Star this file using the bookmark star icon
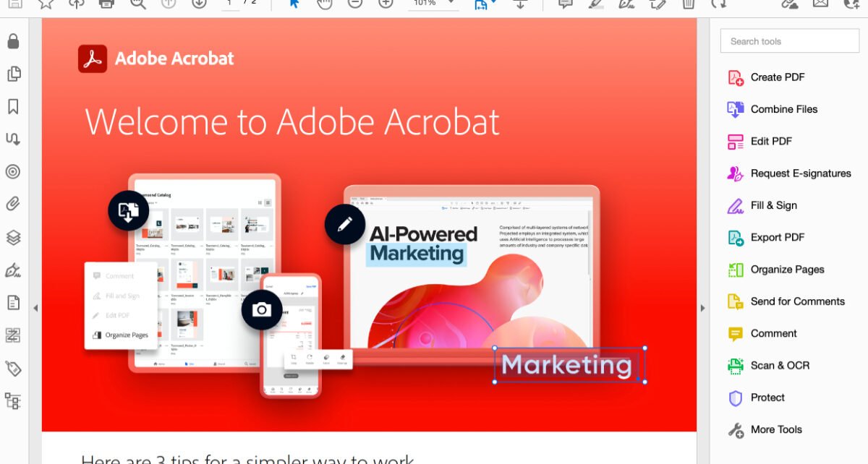The width and height of the screenshot is (868, 464). point(46,3)
